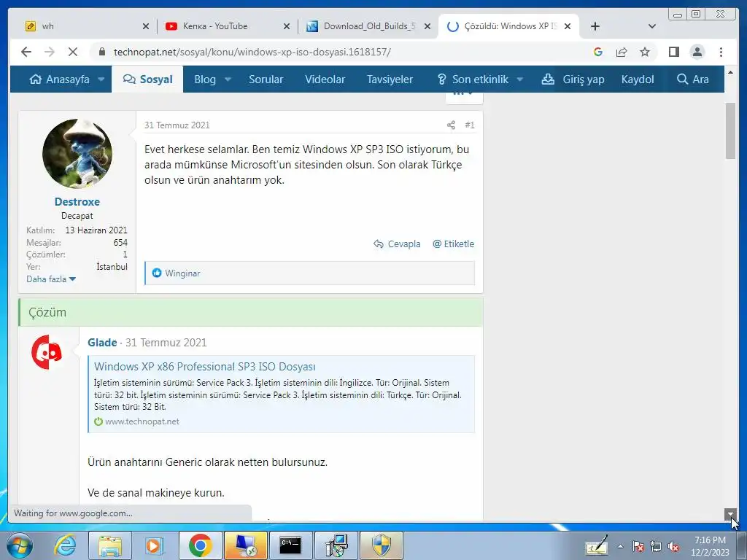Screen dimensions: 747x560
Task: Click the site padlock icon in address bar
Action: [x=102, y=52]
